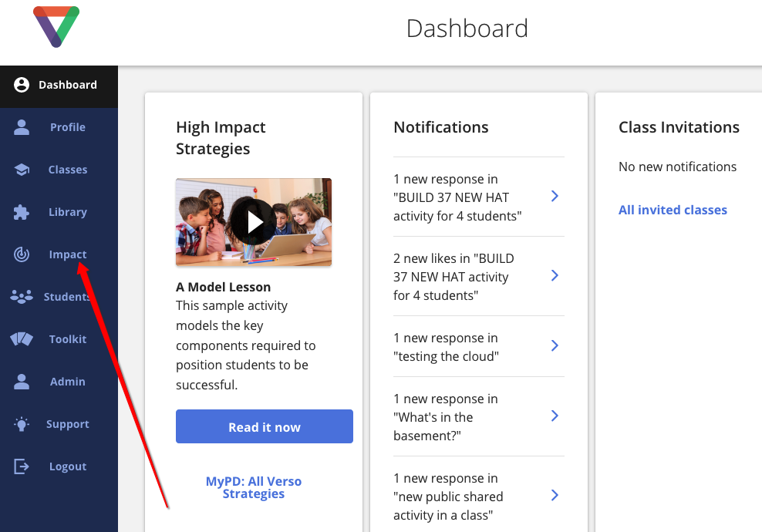The image size is (762, 532).
Task: Open the Library puzzle piece icon
Action: pyautogui.click(x=22, y=212)
